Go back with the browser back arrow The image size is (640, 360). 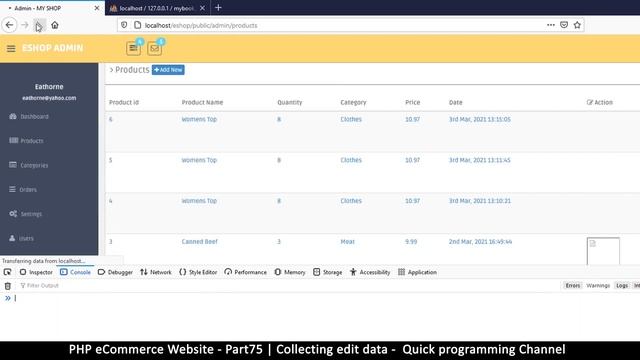[9, 25]
